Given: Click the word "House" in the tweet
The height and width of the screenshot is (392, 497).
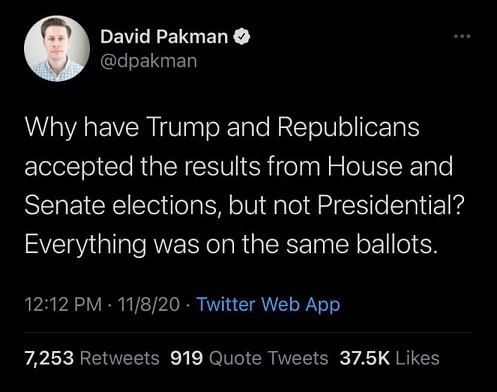Looking at the screenshot, I should coord(365,166).
